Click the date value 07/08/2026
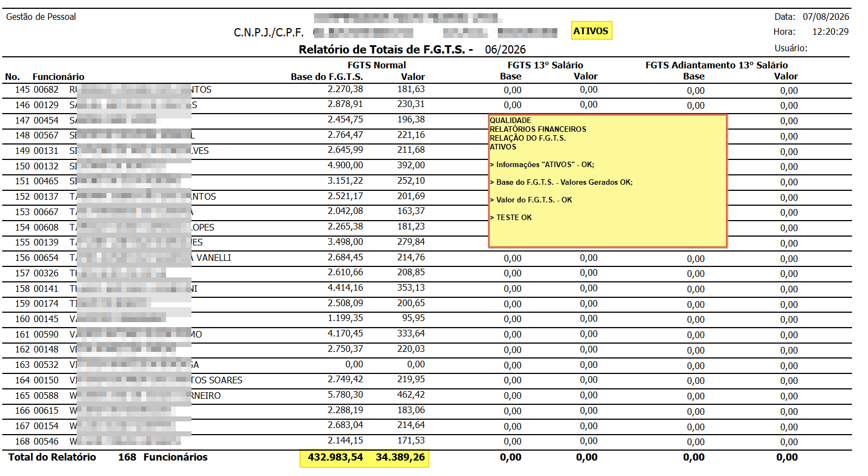This screenshot has height=476, width=868. [x=826, y=17]
